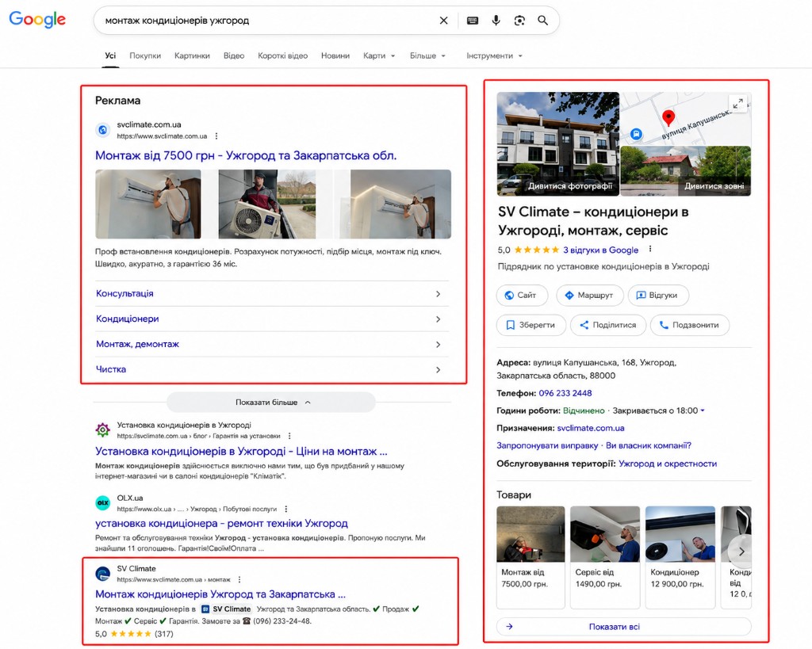Switch to Покупки tab

click(x=145, y=56)
